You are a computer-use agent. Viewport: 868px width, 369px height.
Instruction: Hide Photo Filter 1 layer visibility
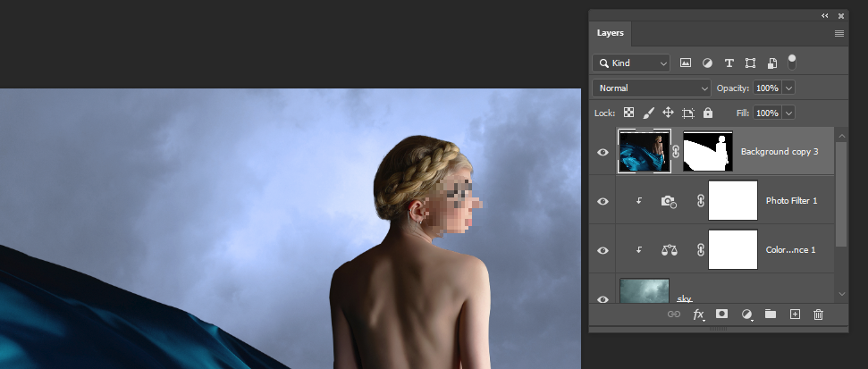pos(603,201)
